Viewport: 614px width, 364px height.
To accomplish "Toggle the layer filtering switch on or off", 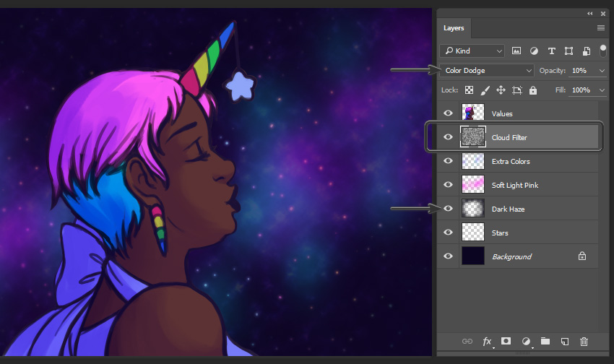I will coord(603,51).
